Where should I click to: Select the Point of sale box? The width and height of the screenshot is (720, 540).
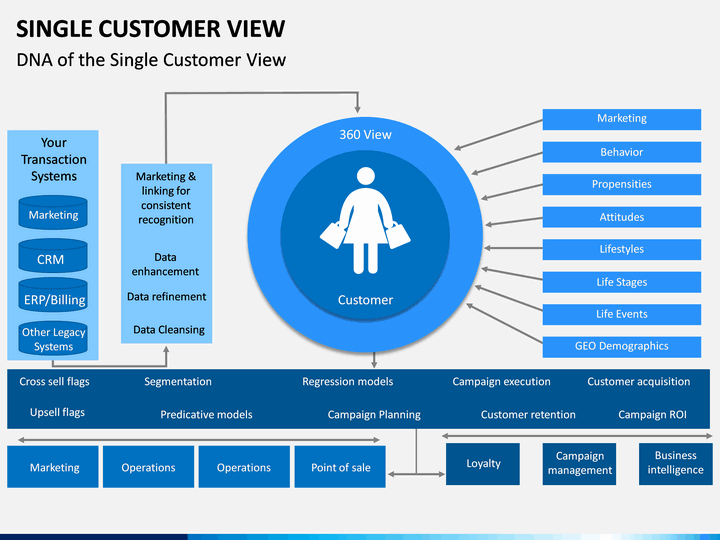340,467
